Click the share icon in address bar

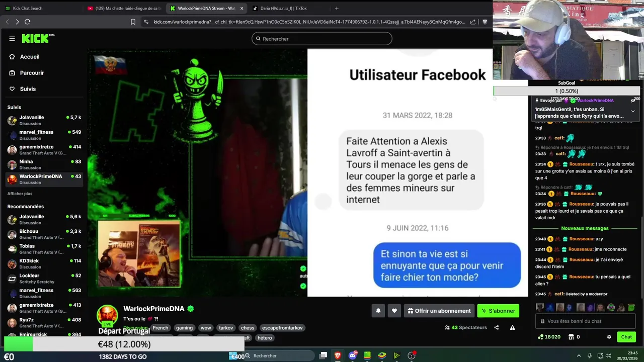(473, 22)
